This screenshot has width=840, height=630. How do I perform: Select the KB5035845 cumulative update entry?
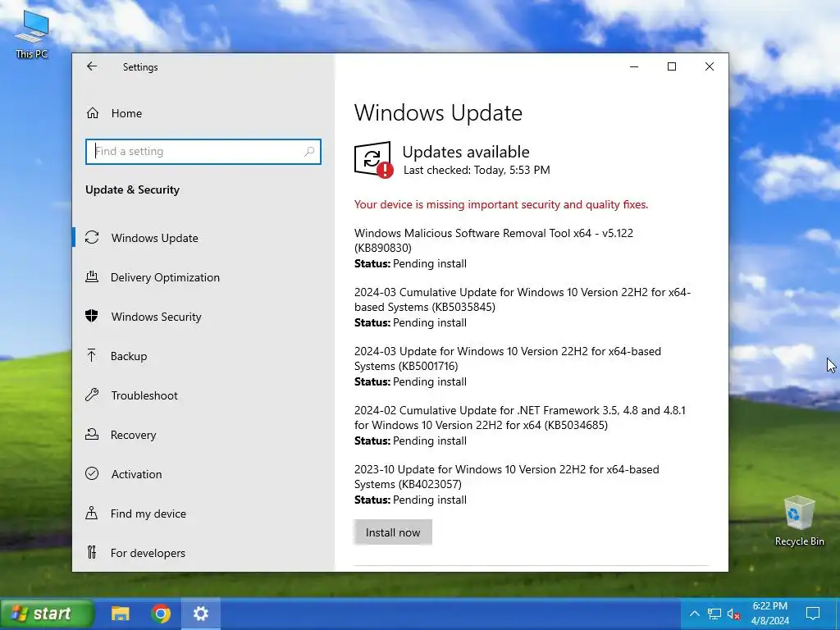point(523,307)
